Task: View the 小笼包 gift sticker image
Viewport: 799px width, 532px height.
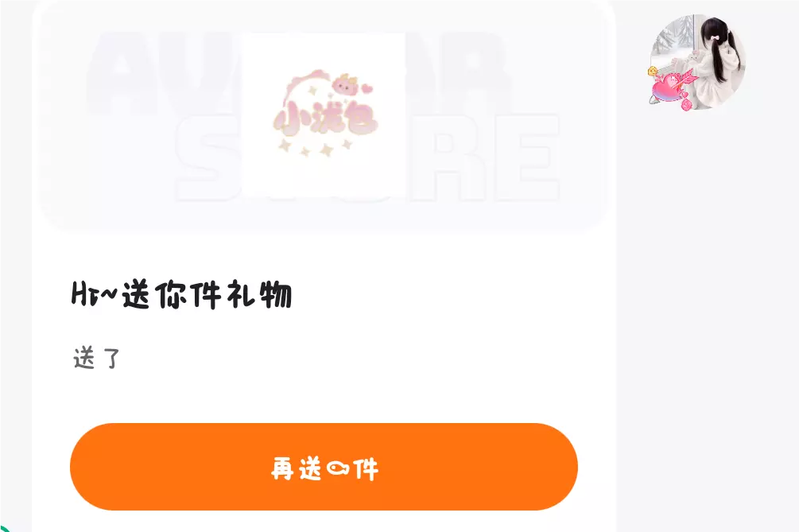Action: pyautogui.click(x=324, y=115)
